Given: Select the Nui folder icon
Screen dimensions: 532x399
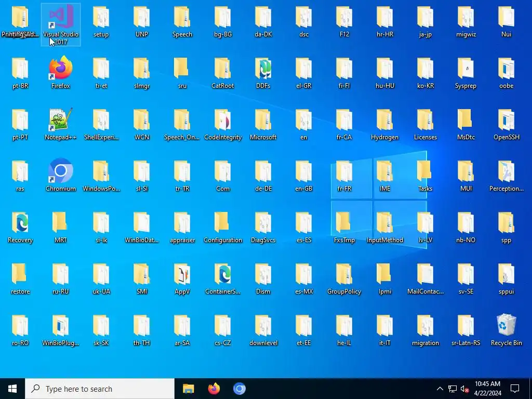Looking at the screenshot, I should pyautogui.click(x=506, y=21).
